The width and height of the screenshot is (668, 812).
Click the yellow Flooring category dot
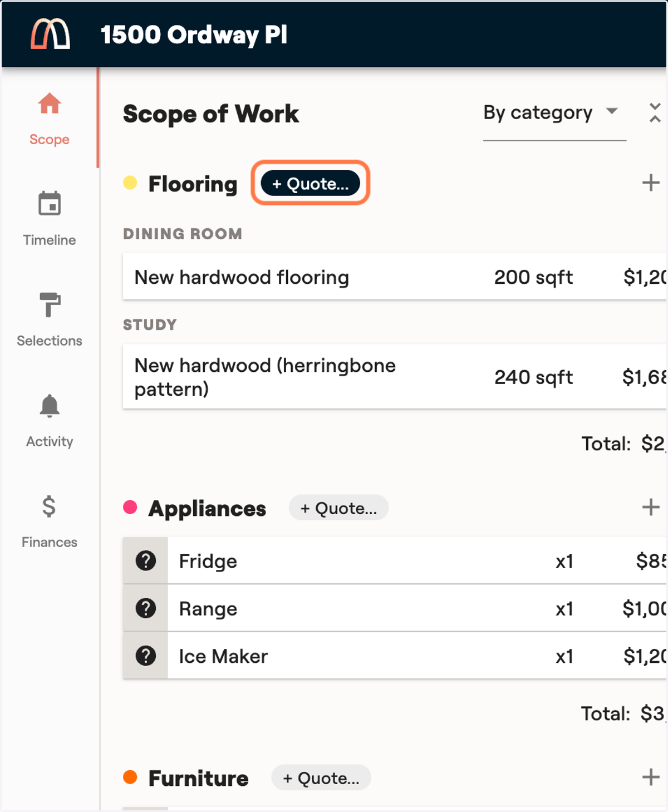pos(130,183)
